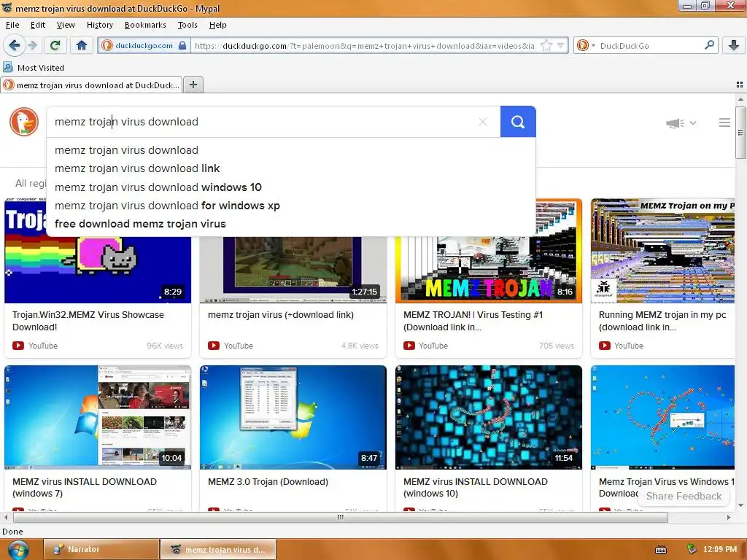The width and height of the screenshot is (747, 560).
Task: Clear the search query with the X
Action: click(x=483, y=122)
